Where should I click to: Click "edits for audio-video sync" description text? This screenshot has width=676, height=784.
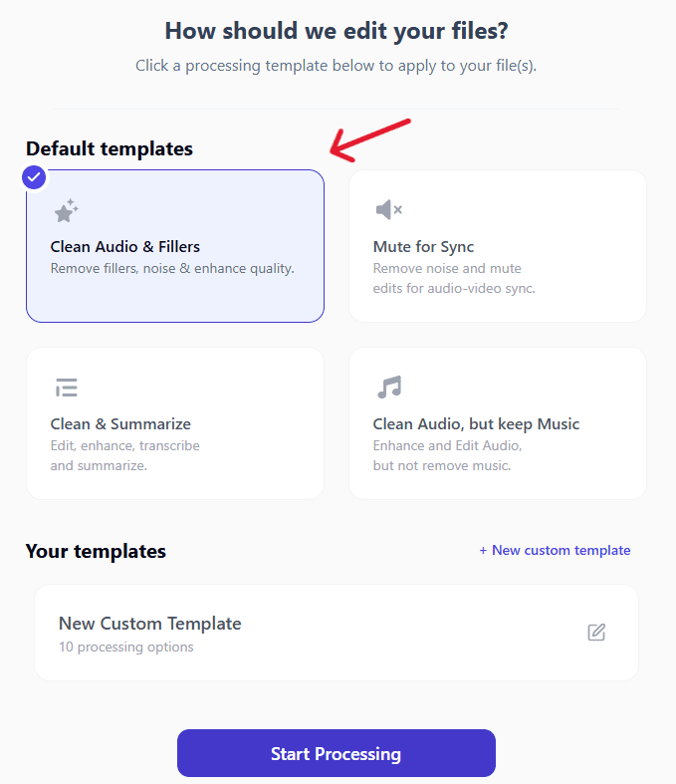pos(454,289)
